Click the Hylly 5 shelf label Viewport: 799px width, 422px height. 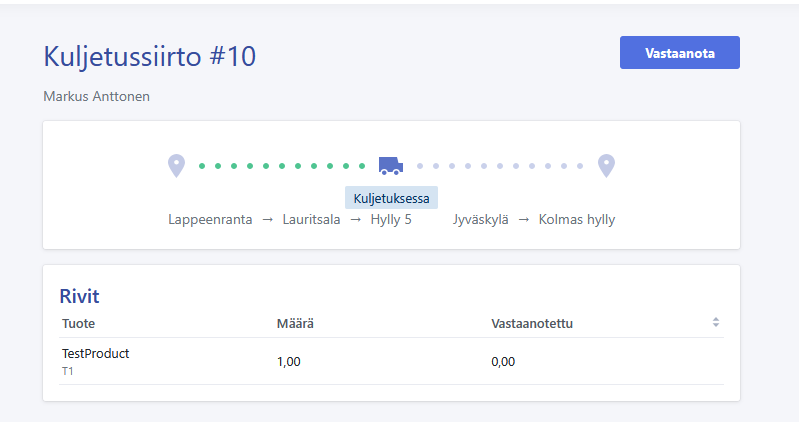point(391,220)
